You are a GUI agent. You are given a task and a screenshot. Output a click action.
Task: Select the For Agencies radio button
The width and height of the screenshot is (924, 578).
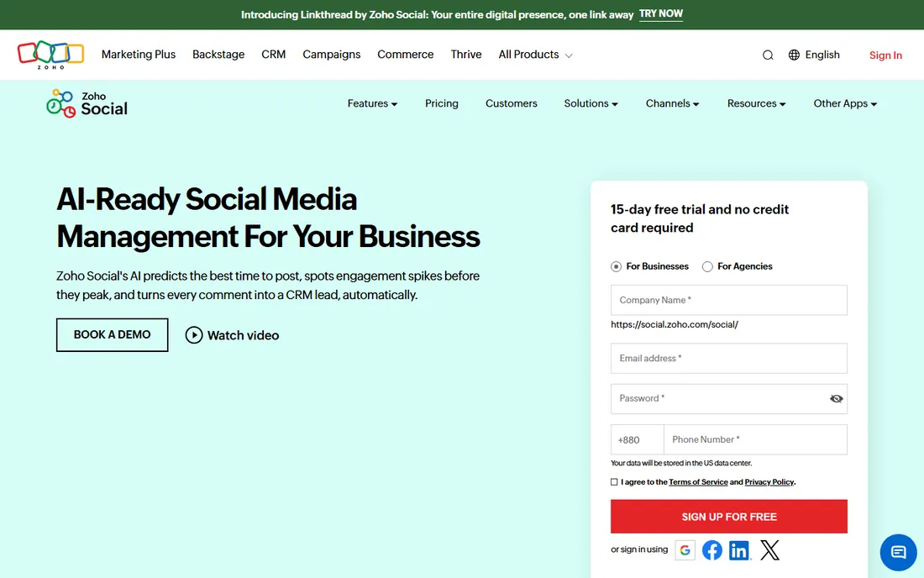tap(707, 267)
